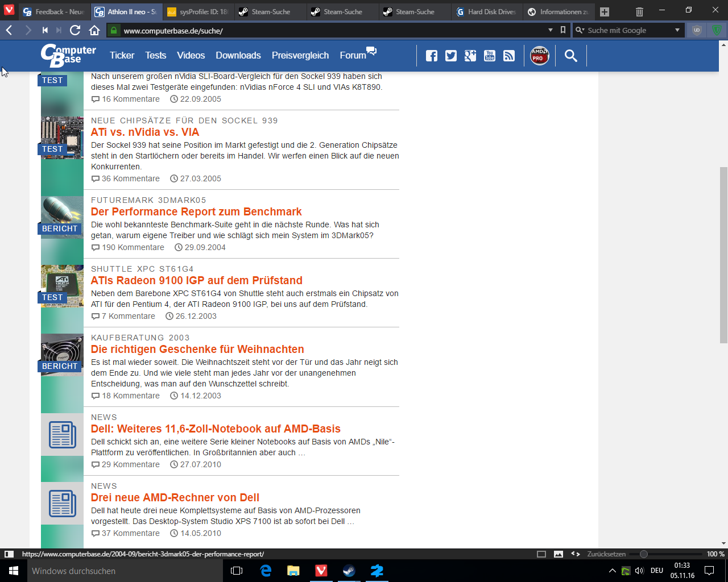Open Ticker menu

coord(122,55)
